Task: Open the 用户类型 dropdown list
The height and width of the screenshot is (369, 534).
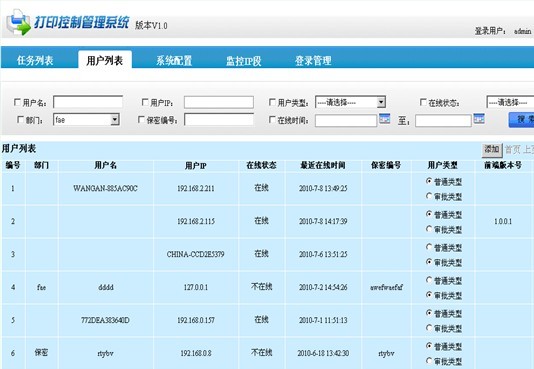Action: point(350,102)
